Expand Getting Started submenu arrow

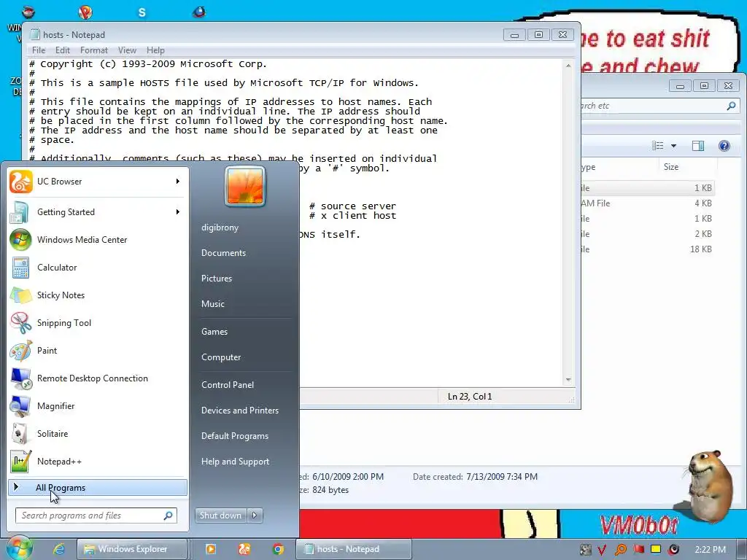point(178,212)
